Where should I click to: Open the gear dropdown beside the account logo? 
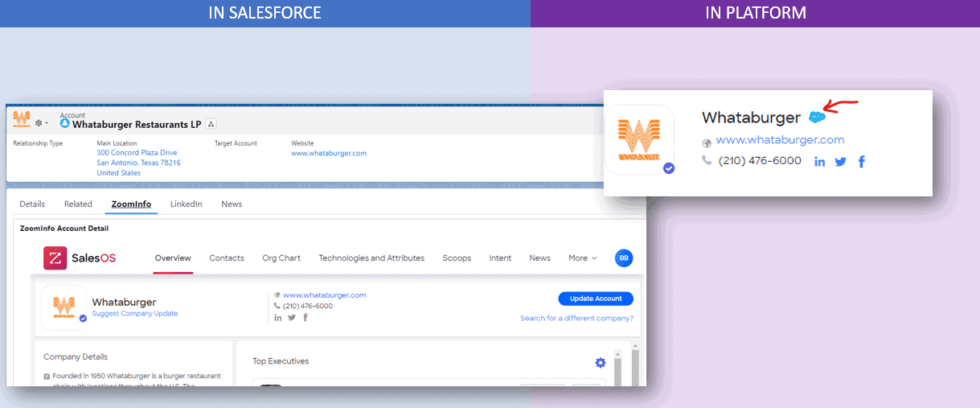[x=42, y=123]
